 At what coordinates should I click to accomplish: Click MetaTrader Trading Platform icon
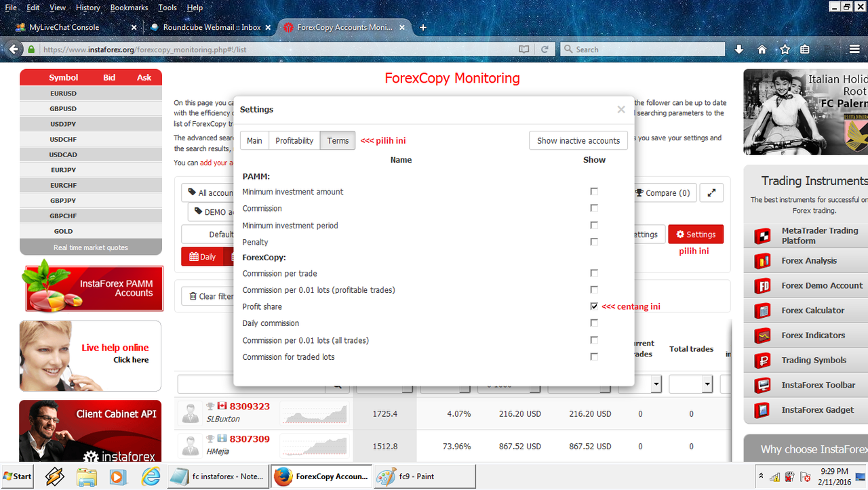763,236
